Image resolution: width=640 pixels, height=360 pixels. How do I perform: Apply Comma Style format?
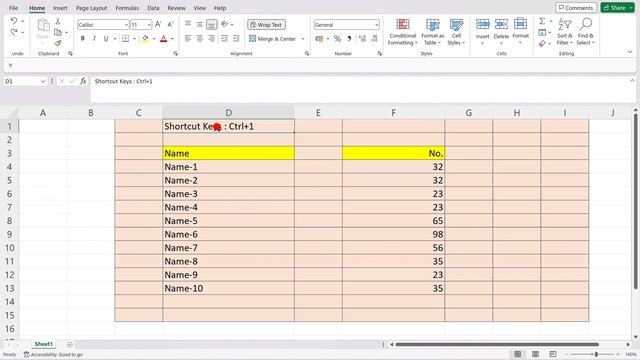coord(349,39)
